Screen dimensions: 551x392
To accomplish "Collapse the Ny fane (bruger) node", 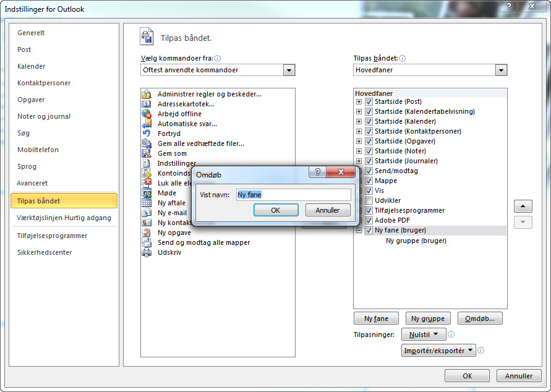I will coord(359,231).
